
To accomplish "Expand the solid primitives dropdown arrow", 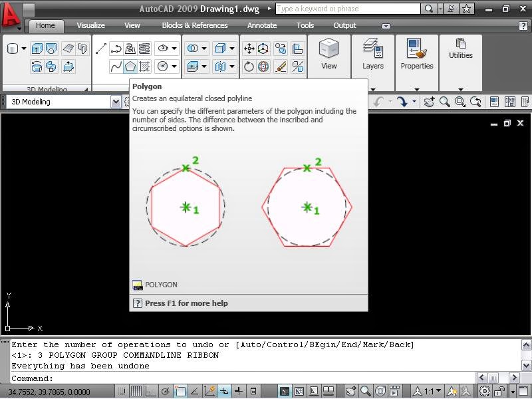I will 24,49.
